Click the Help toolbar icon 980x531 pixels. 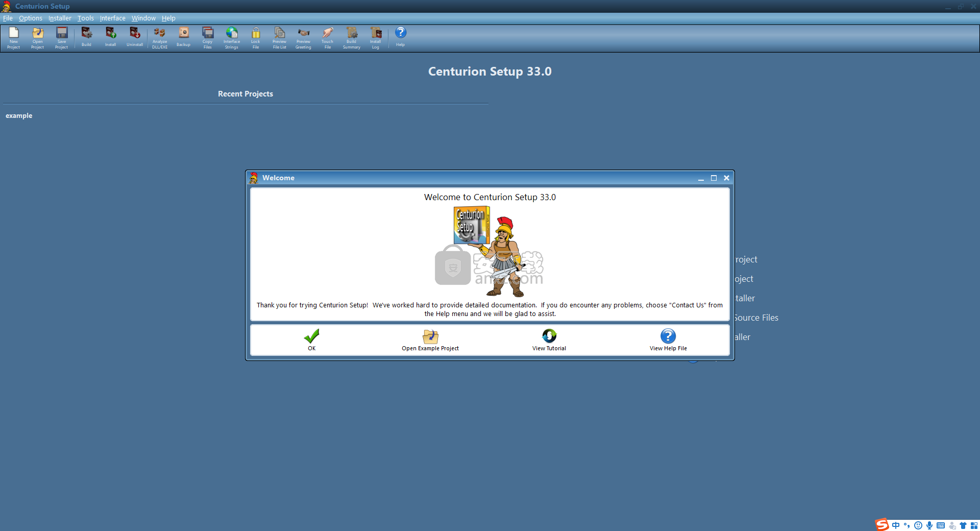(x=401, y=37)
